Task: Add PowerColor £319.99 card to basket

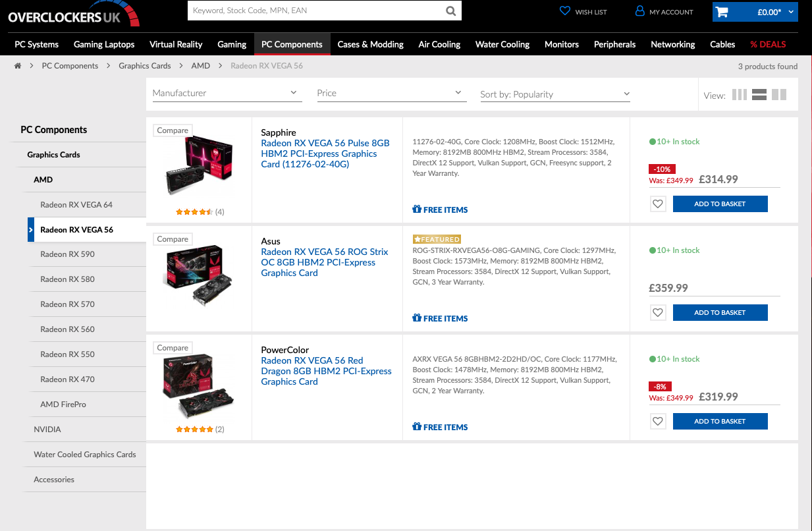Action: pos(720,422)
